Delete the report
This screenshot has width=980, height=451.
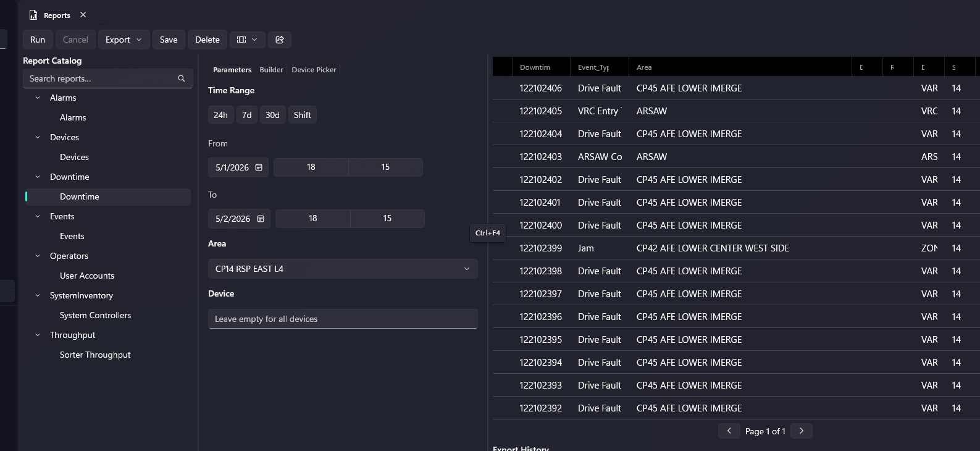click(207, 40)
